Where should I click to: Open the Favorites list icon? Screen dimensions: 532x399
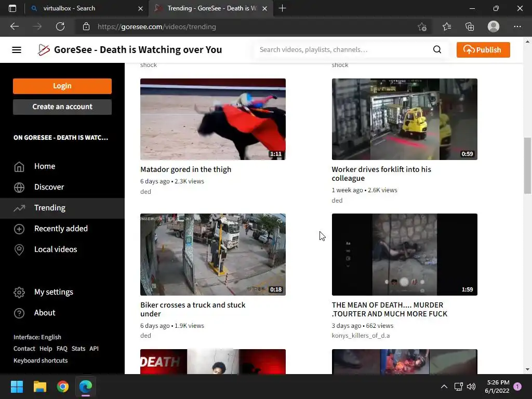coord(446,26)
